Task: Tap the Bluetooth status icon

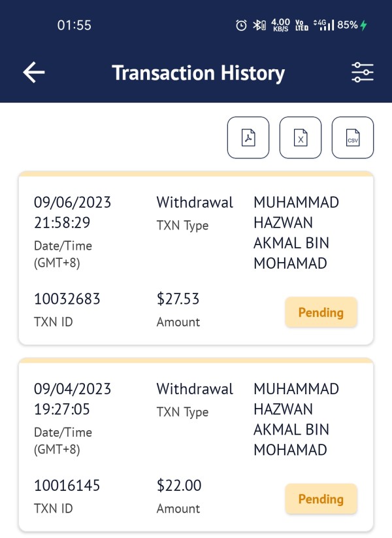Action: coord(259,25)
